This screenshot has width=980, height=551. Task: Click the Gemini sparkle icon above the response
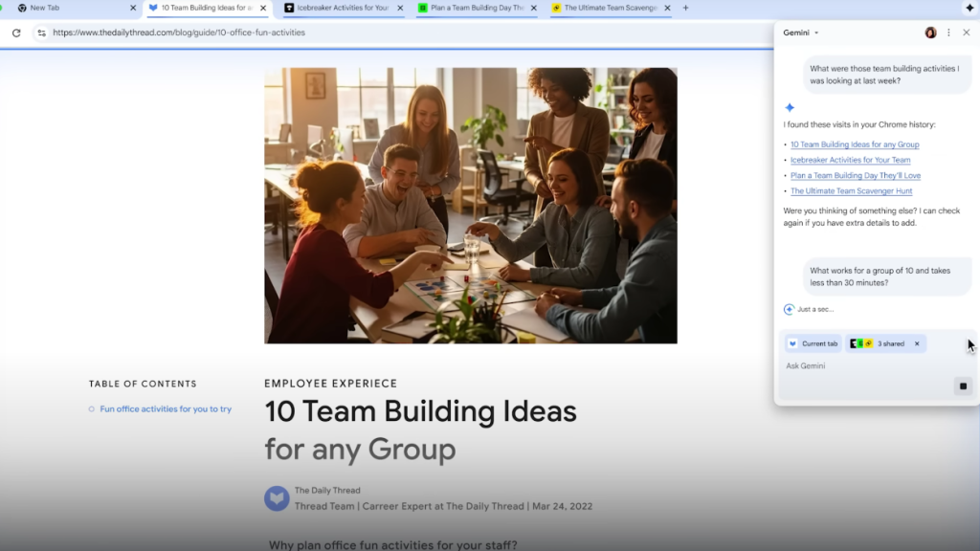(x=791, y=107)
